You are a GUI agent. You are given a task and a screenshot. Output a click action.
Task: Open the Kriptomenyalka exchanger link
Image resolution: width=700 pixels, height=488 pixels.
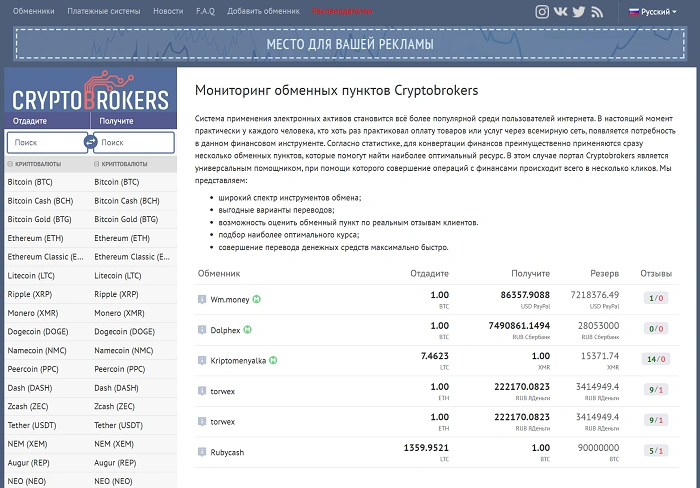(238, 361)
